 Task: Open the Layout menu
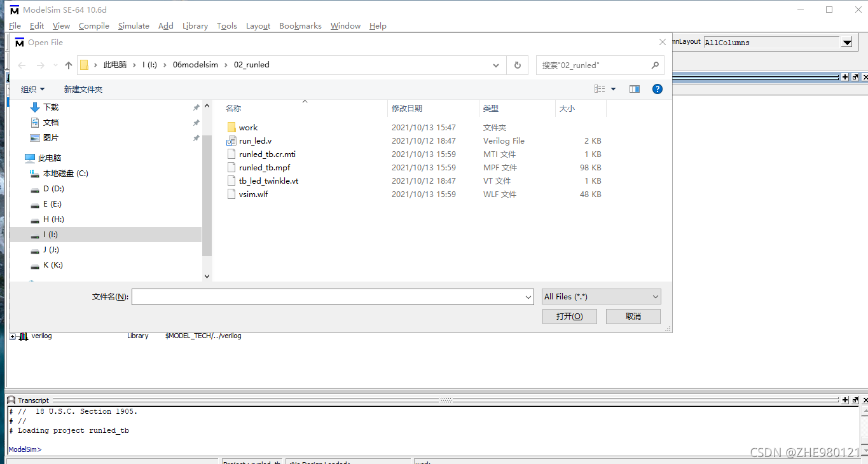(x=258, y=26)
